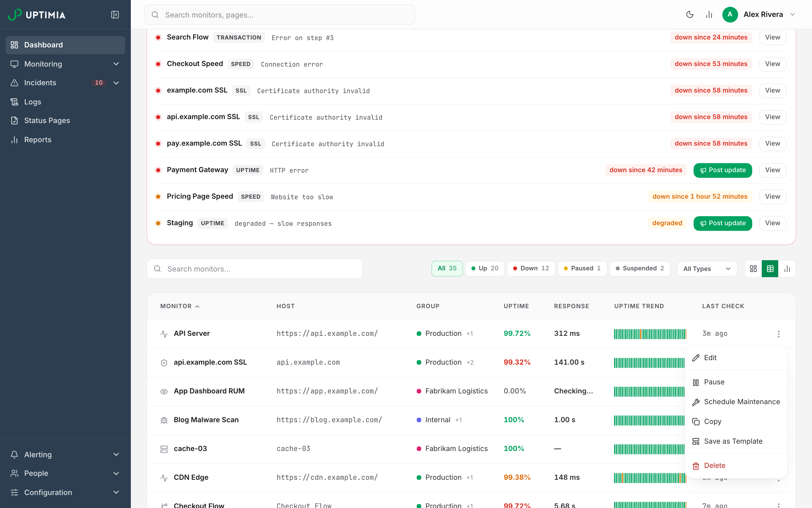Filter monitors by Up 20
The width and height of the screenshot is (812, 508).
485,268
